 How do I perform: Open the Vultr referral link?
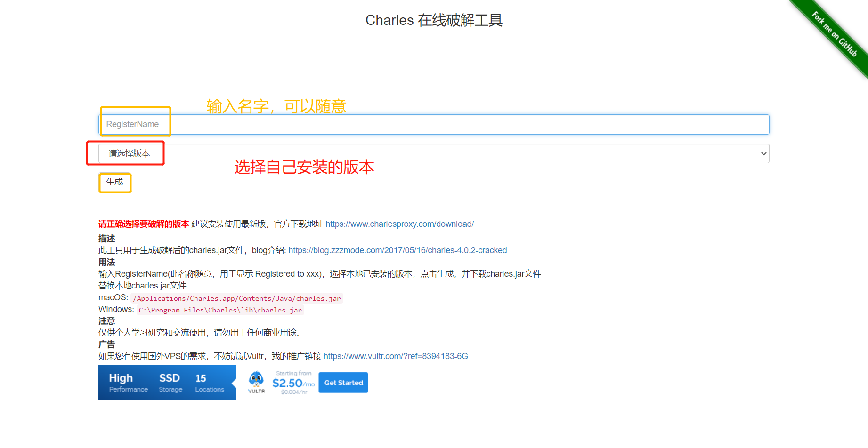click(396, 356)
